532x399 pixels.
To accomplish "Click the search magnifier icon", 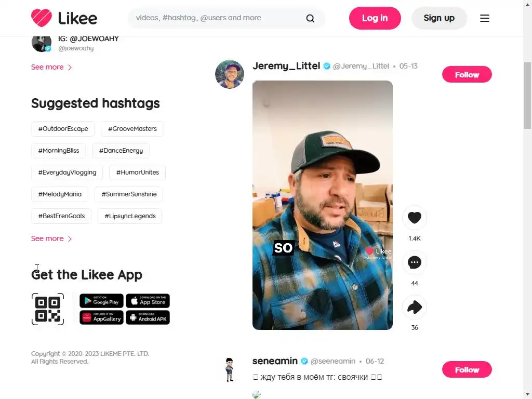I will pyautogui.click(x=310, y=18).
